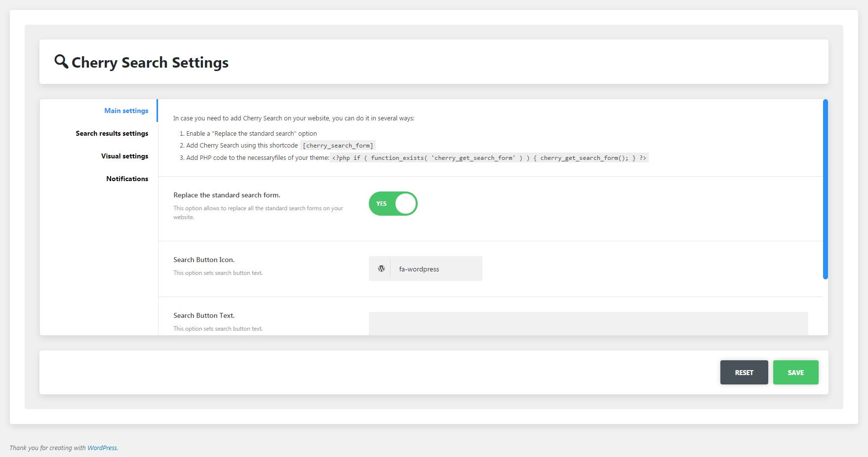Click the "Search Button Icon" heading
868x457 pixels.
204,260
